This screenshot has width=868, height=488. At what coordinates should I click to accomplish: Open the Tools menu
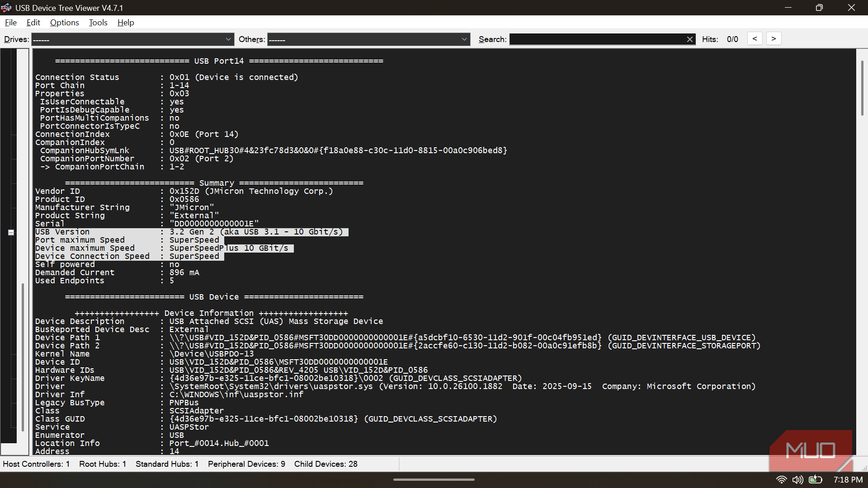(x=98, y=23)
